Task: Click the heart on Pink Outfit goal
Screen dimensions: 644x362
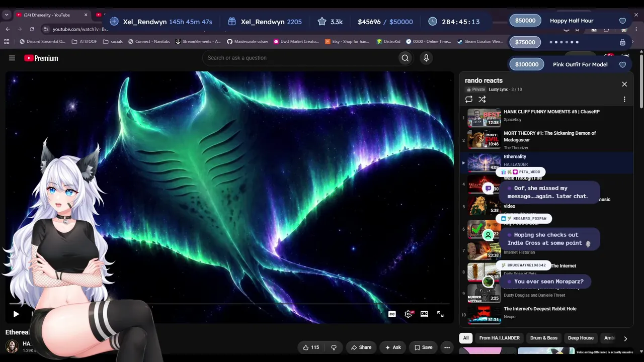Action: 622,65
